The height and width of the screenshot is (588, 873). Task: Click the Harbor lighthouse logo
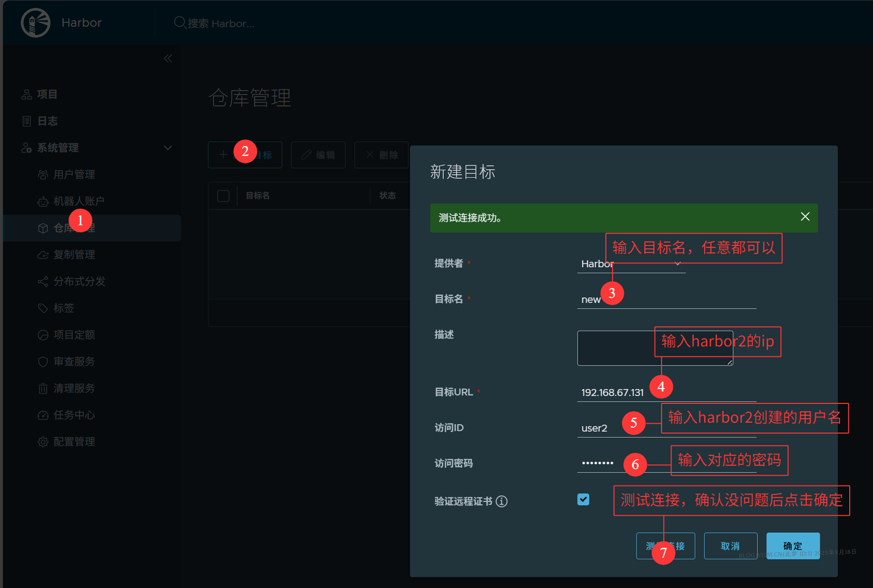tap(35, 22)
